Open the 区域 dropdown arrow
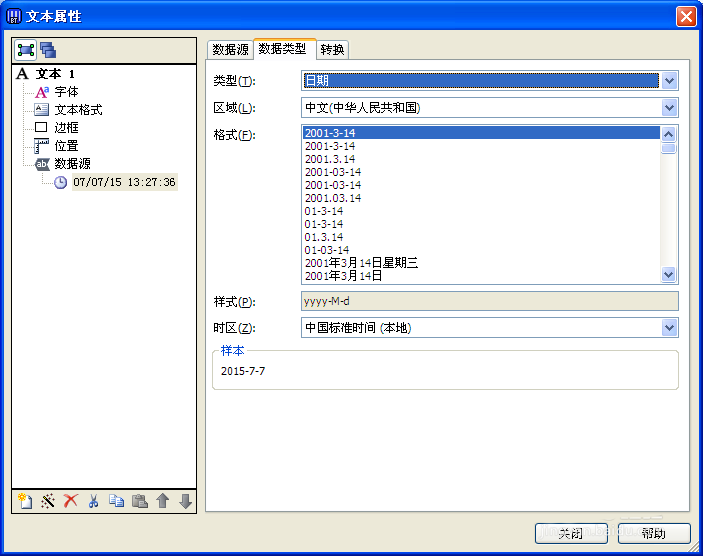Screen dimensions: 703x556 pyautogui.click(x=669, y=108)
